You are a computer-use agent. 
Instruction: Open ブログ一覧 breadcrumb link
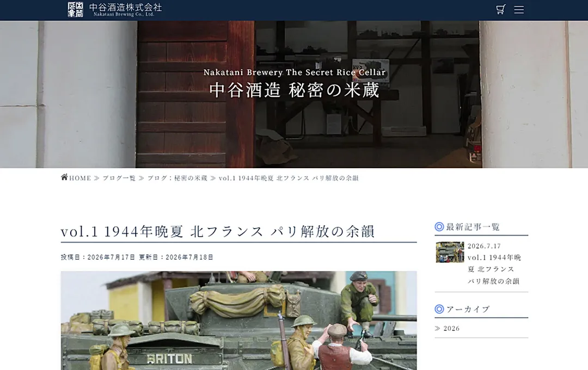(119, 178)
